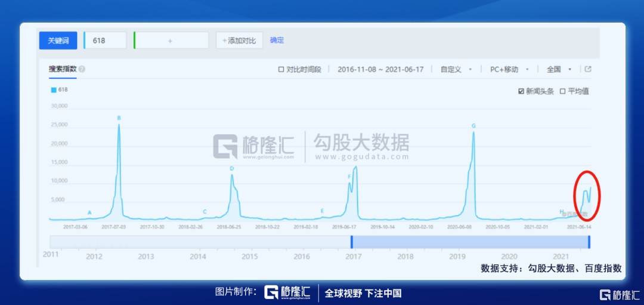Toggle the 618 legend color square
This screenshot has width=644, height=305.
(x=54, y=90)
